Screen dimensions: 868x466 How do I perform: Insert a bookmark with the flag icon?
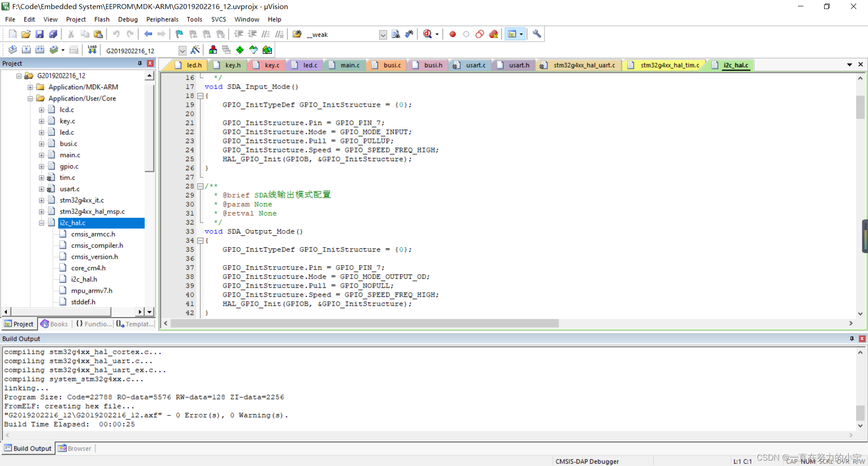click(x=179, y=34)
